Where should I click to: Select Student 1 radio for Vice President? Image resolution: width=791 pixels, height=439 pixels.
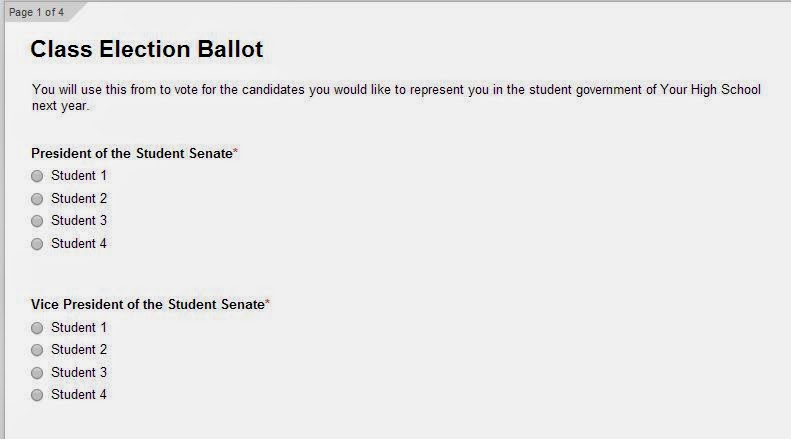[37, 328]
